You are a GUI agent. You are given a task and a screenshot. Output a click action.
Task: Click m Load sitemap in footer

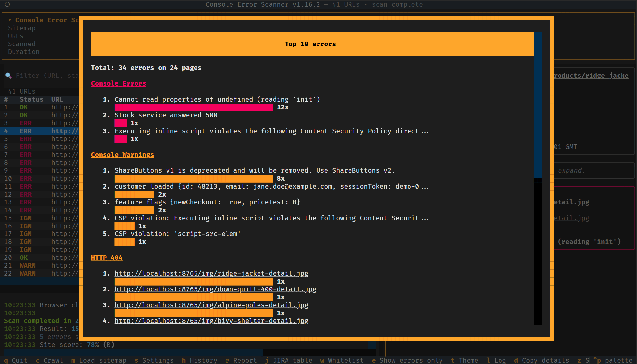pyautogui.click(x=99, y=360)
